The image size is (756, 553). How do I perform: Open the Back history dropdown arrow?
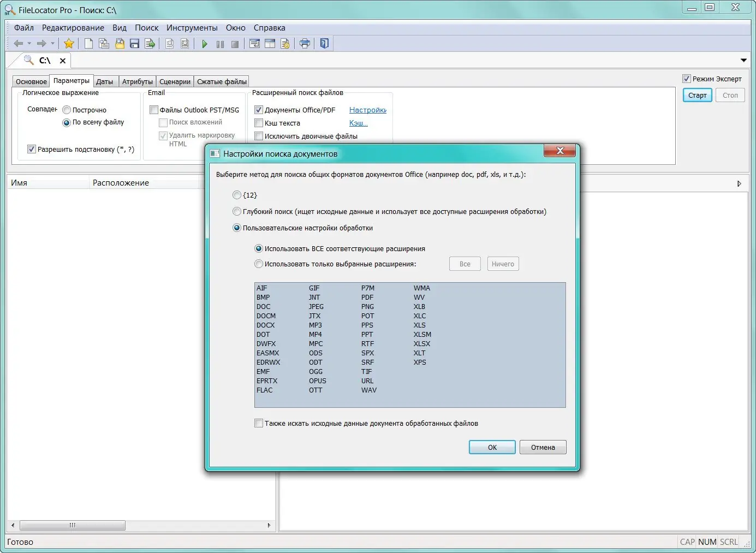point(29,44)
